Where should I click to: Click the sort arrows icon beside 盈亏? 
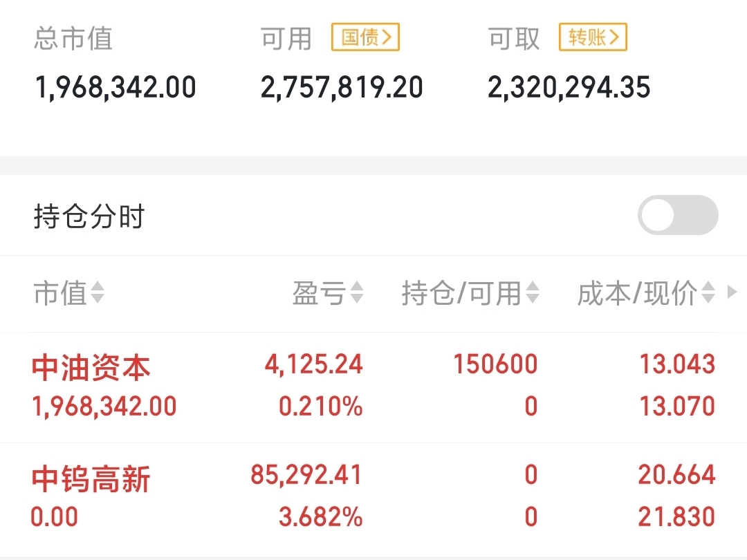click(x=357, y=292)
